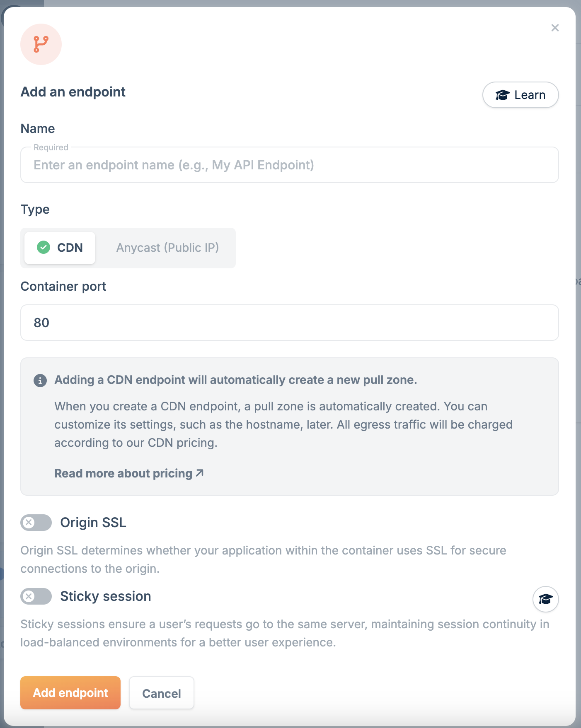
Task: Click the branch icon at dialog top
Action: [x=41, y=44]
